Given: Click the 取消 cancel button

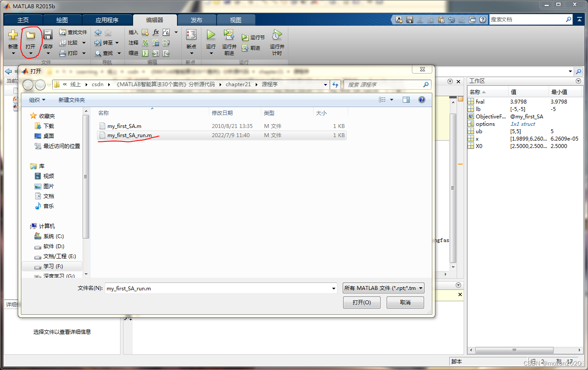Looking at the screenshot, I should tap(405, 303).
